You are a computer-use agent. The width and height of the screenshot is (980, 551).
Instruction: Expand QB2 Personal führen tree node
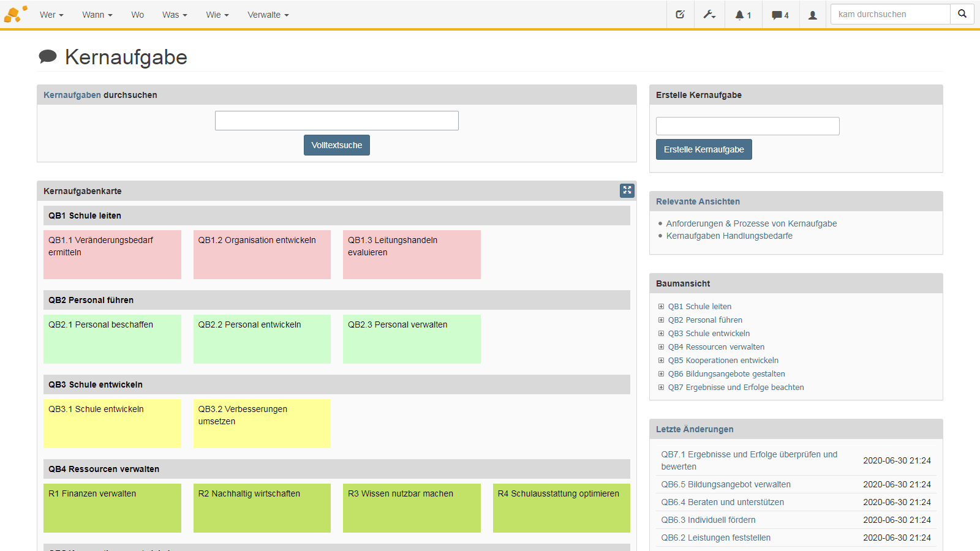coord(661,320)
